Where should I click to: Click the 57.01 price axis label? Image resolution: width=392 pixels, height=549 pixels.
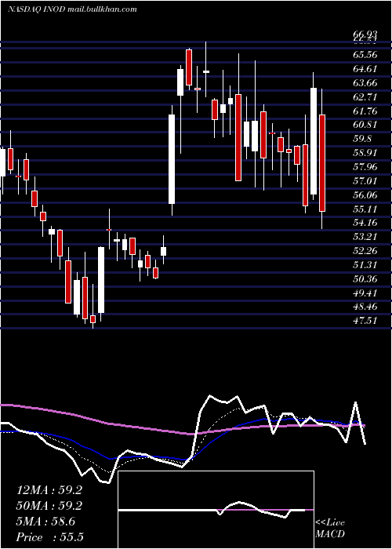[365, 181]
